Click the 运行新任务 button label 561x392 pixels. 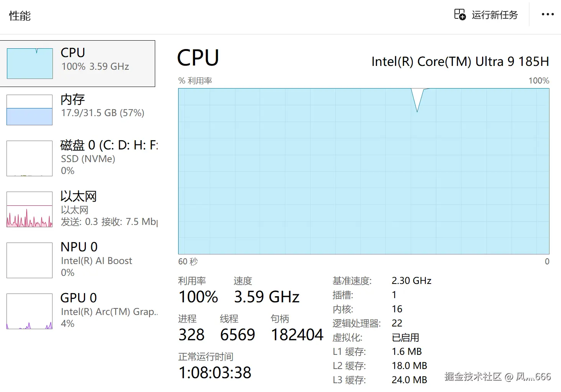pyautogui.click(x=495, y=15)
